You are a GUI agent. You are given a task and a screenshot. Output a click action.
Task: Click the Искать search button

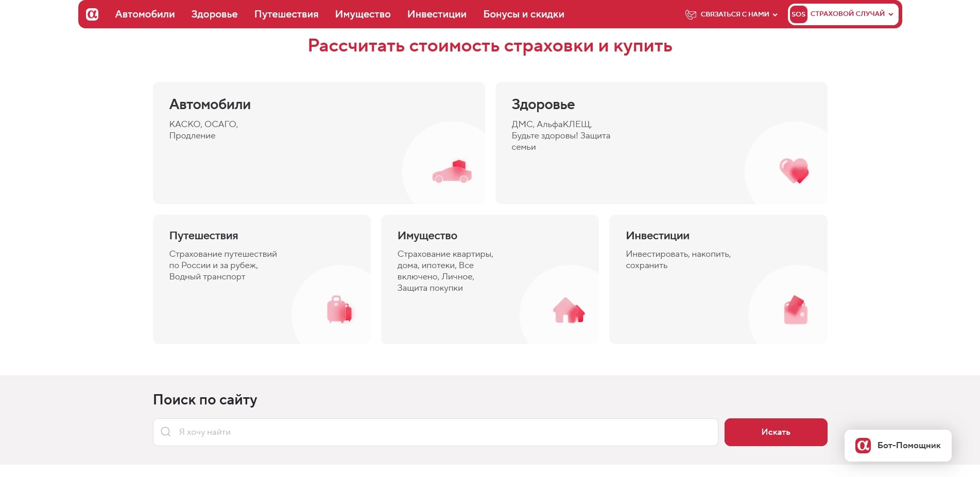click(x=776, y=432)
